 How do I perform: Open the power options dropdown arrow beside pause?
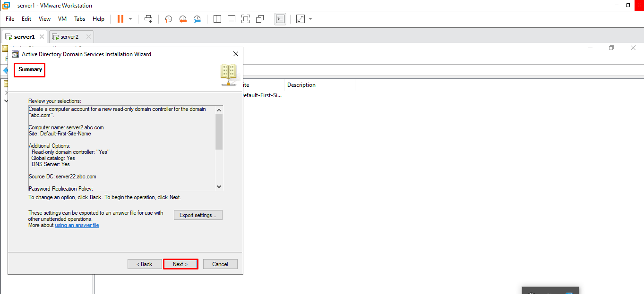pyautogui.click(x=130, y=19)
